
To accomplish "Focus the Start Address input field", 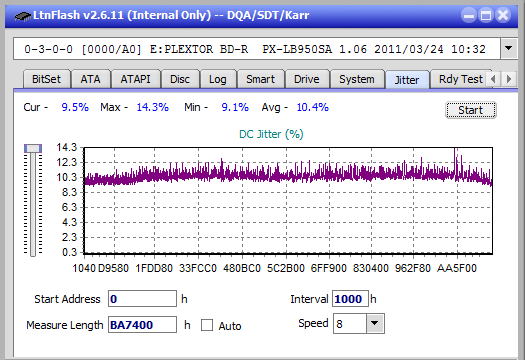I will point(142,299).
